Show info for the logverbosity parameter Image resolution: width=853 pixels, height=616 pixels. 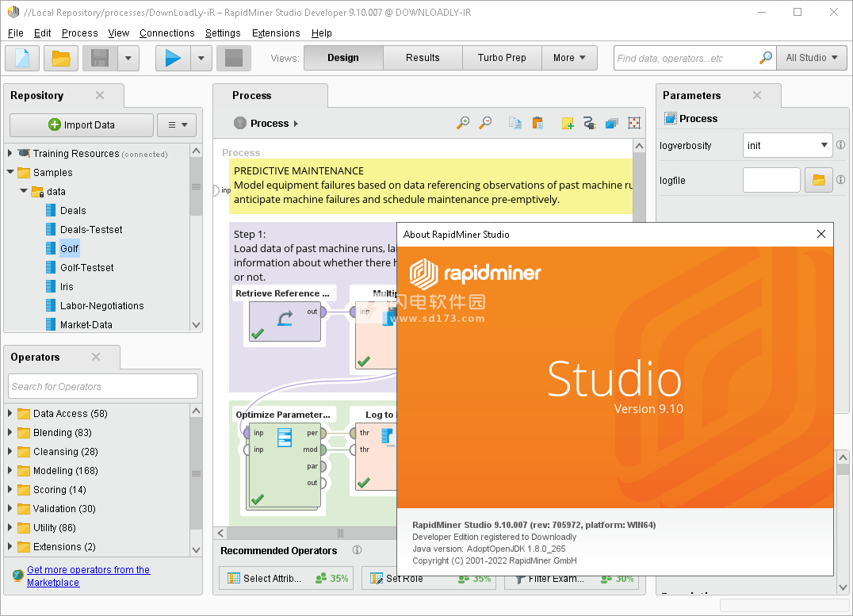840,145
